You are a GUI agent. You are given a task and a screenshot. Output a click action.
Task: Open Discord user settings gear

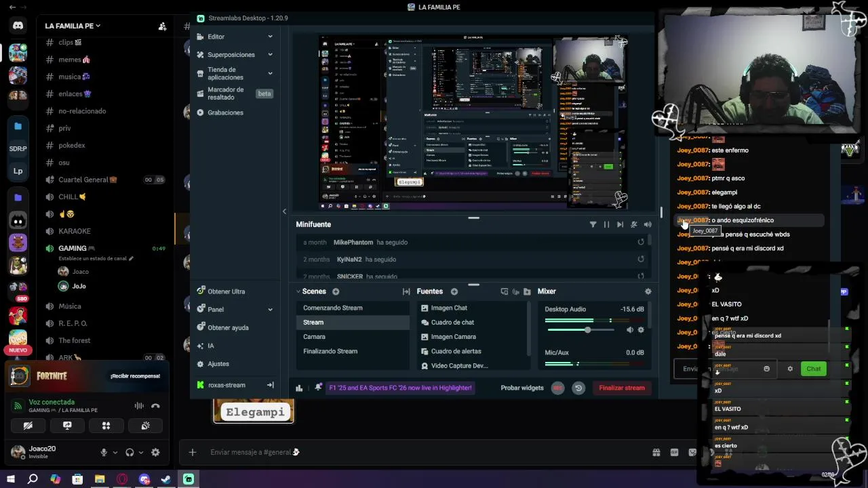(155, 452)
